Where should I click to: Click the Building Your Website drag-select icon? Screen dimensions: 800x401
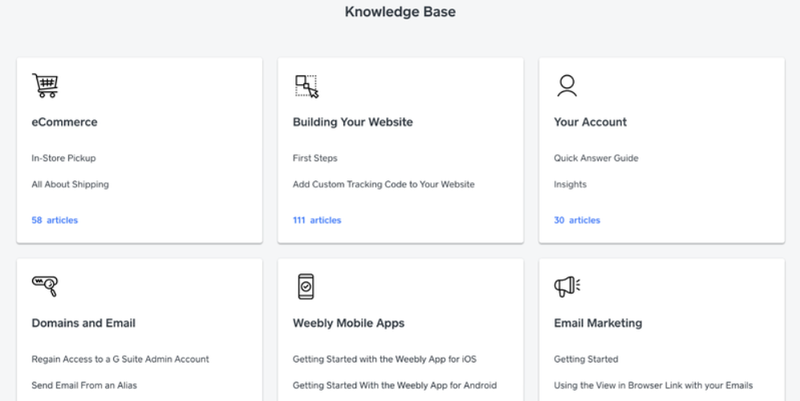coord(307,86)
